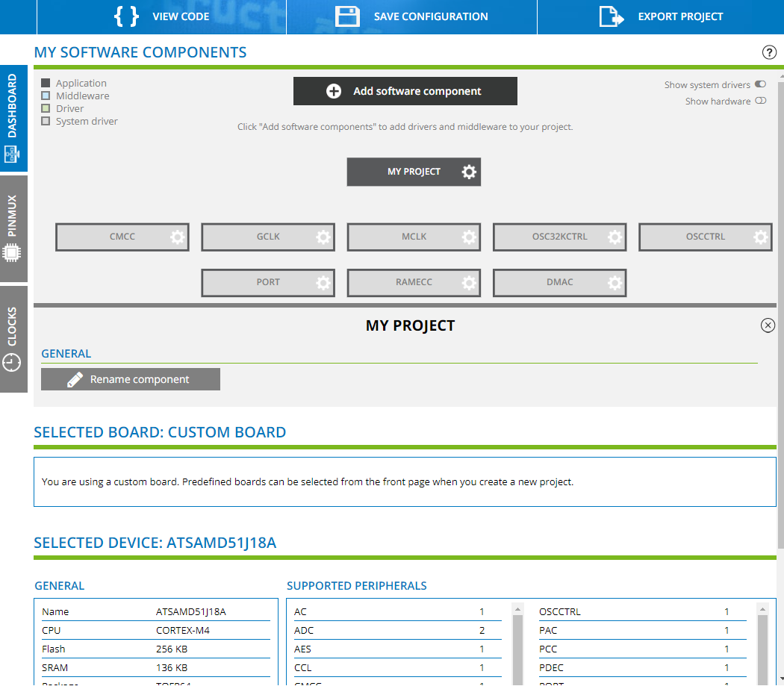
Task: Open the DMAC component gear settings
Action: [615, 283]
